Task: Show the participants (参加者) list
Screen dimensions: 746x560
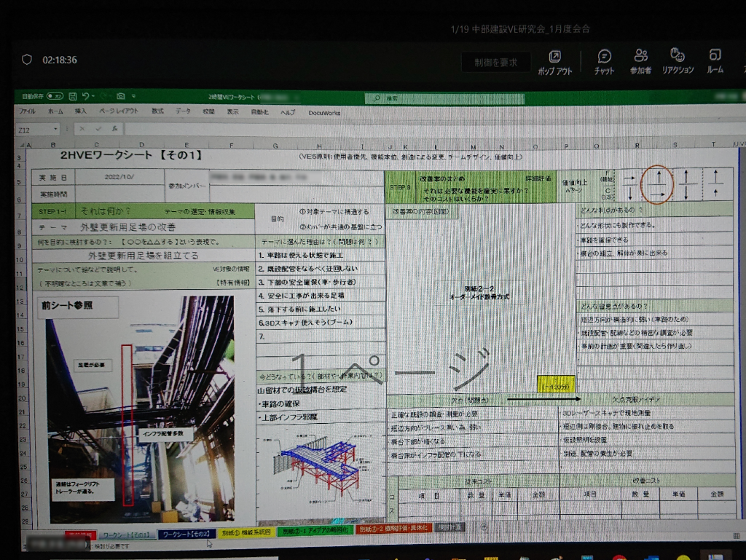Action: 640,62
